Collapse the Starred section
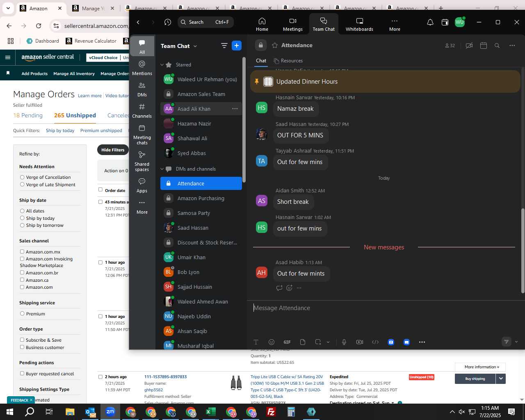525x420 pixels. pos(162,65)
